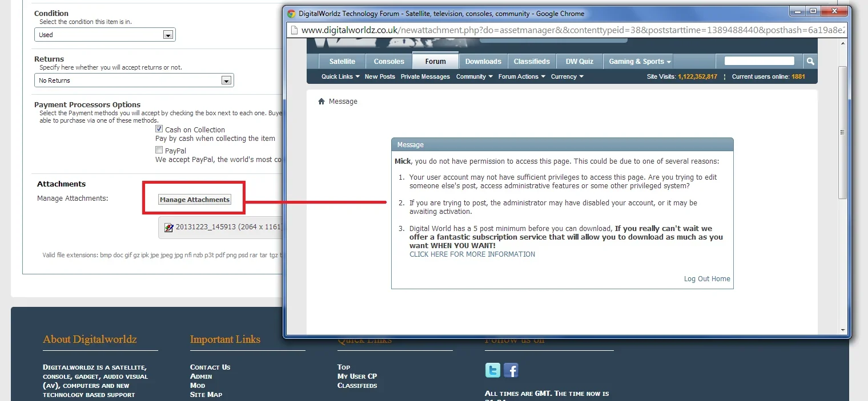Open the Facebook follow icon
Viewport: 868px width, 401px height.
pyautogui.click(x=511, y=371)
